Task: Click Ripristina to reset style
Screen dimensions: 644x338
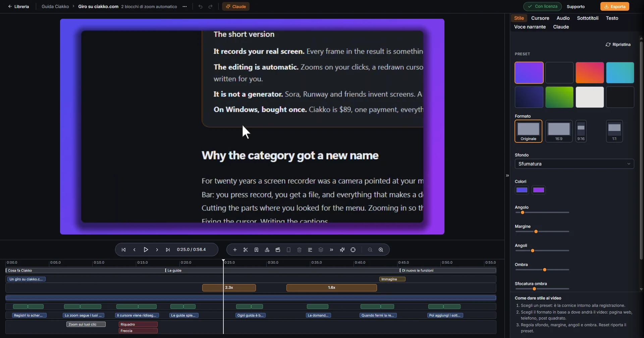Action: [x=618, y=45]
